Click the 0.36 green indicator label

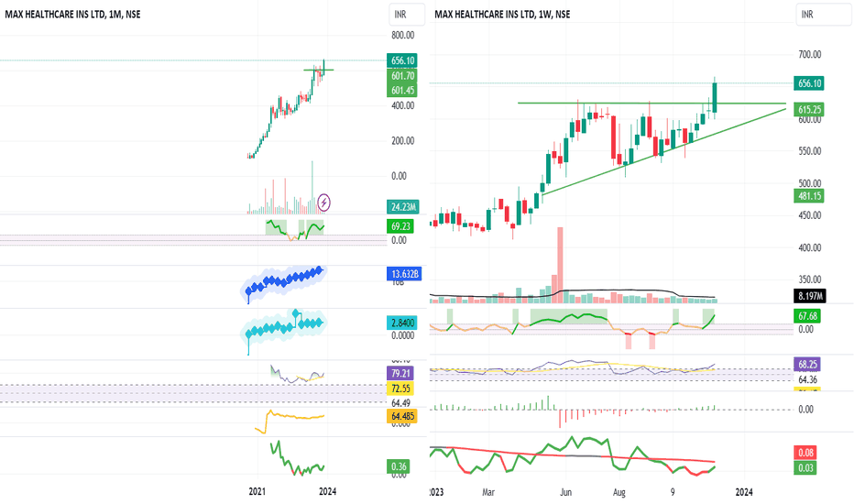399,466
